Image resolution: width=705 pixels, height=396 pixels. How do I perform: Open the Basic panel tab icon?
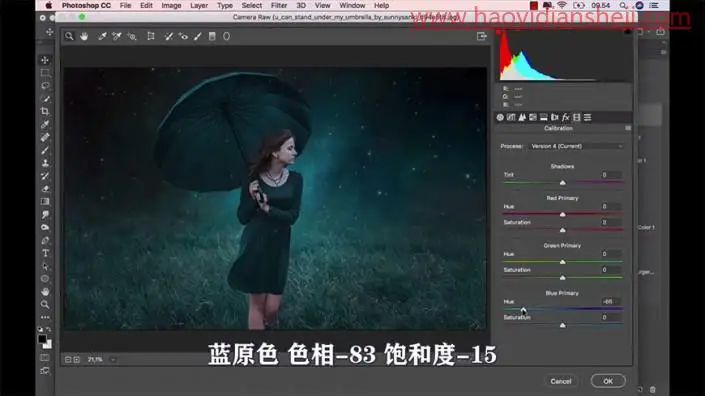click(x=500, y=117)
